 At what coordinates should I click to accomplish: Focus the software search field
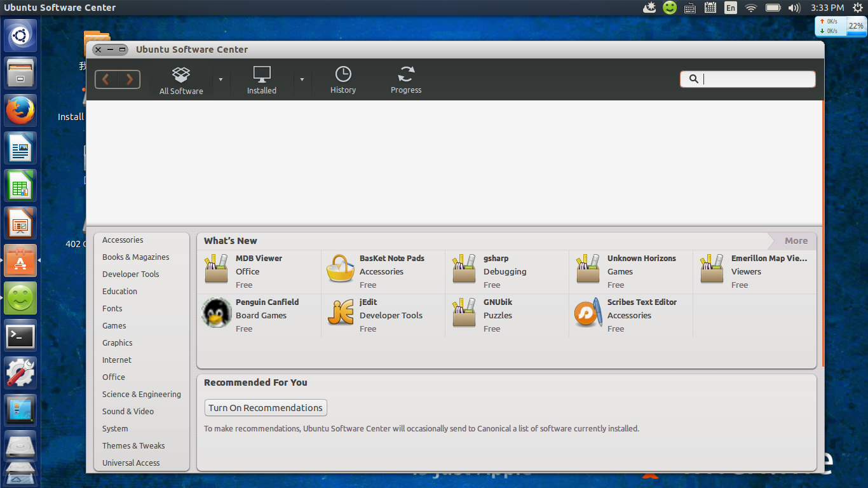pyautogui.click(x=747, y=79)
